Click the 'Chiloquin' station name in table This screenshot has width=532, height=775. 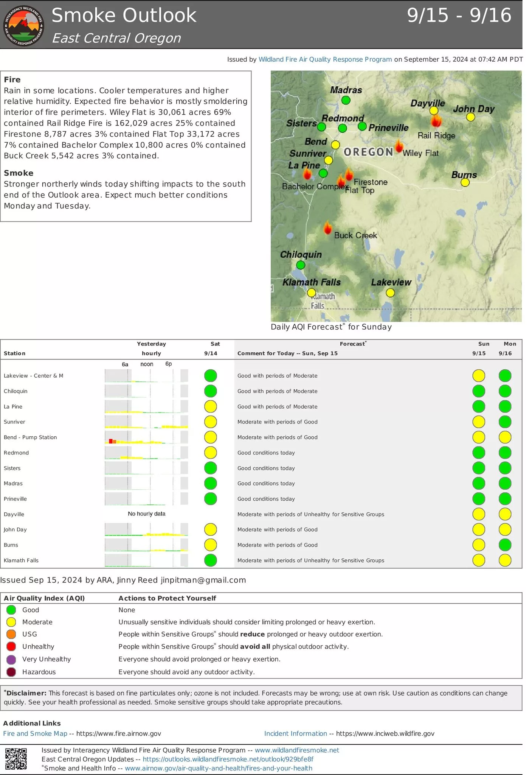(16, 391)
